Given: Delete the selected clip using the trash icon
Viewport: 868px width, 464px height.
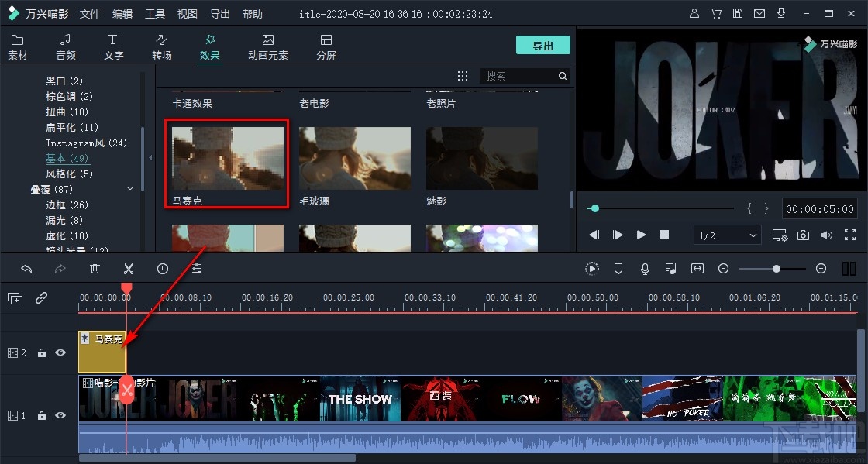Looking at the screenshot, I should pos(95,268).
